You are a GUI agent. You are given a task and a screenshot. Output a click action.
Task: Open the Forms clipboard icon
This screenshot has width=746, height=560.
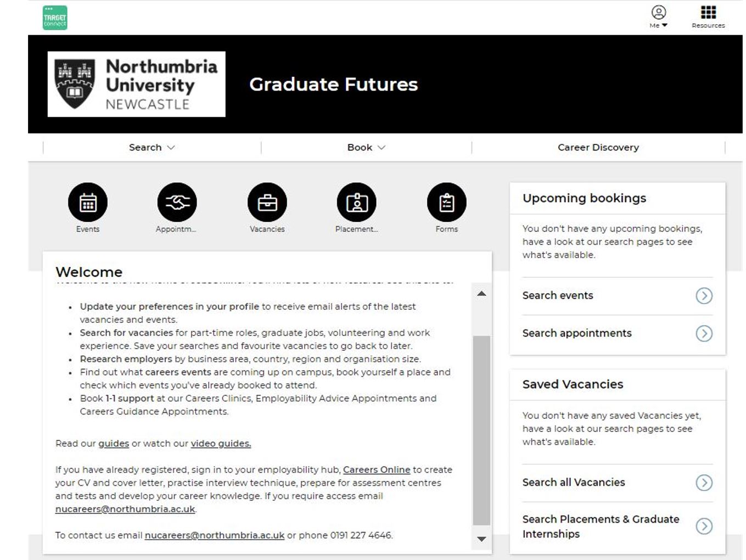[x=447, y=203]
